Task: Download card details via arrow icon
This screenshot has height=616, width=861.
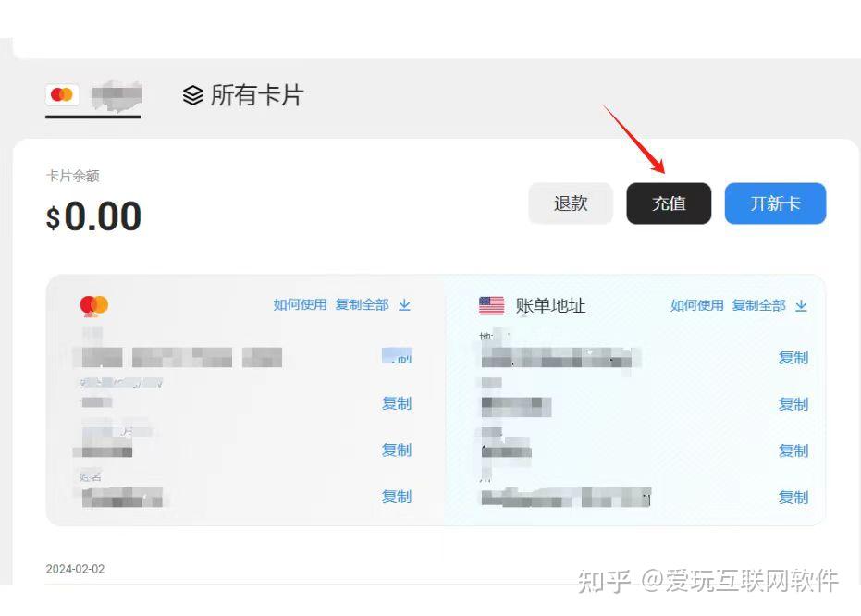Action: pos(405,304)
